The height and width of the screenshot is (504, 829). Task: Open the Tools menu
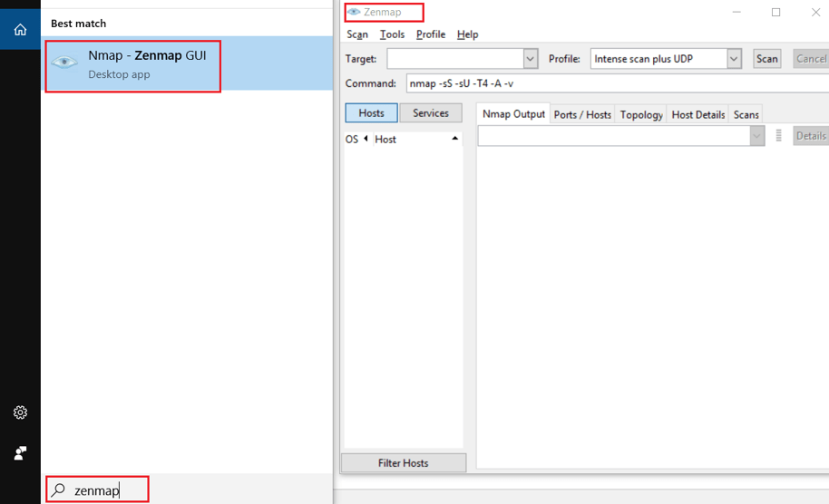(x=392, y=34)
